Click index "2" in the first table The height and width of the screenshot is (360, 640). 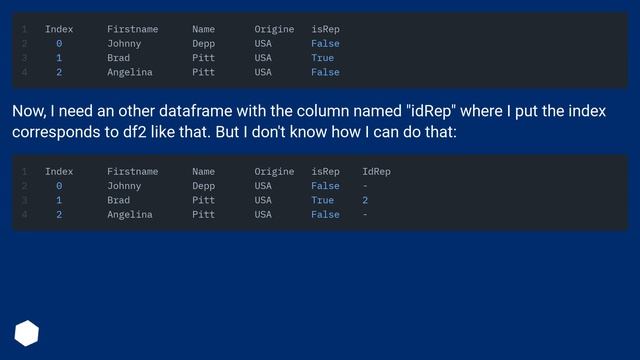point(59,72)
